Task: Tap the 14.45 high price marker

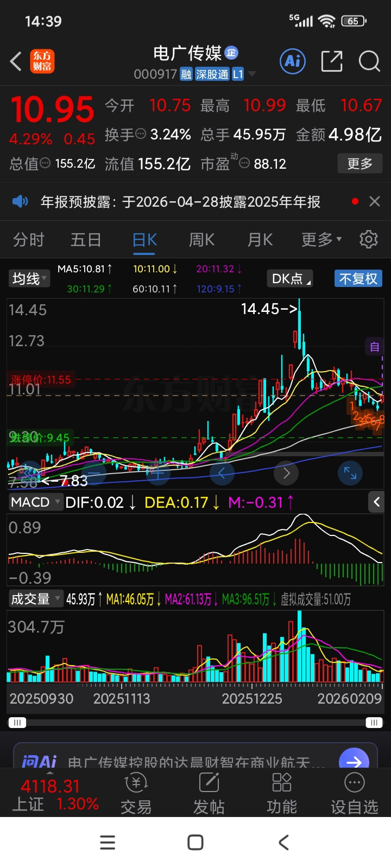Action: click(269, 309)
